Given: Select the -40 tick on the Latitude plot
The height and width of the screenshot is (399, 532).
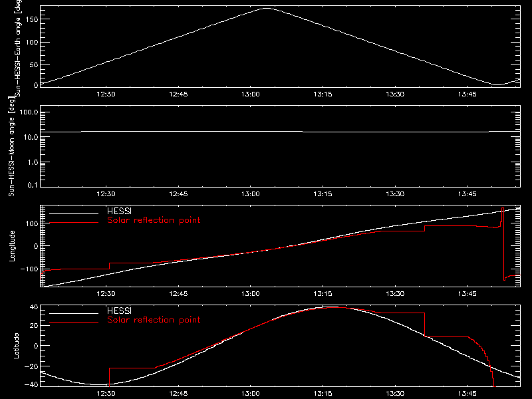Looking at the screenshot, I should [31, 385].
